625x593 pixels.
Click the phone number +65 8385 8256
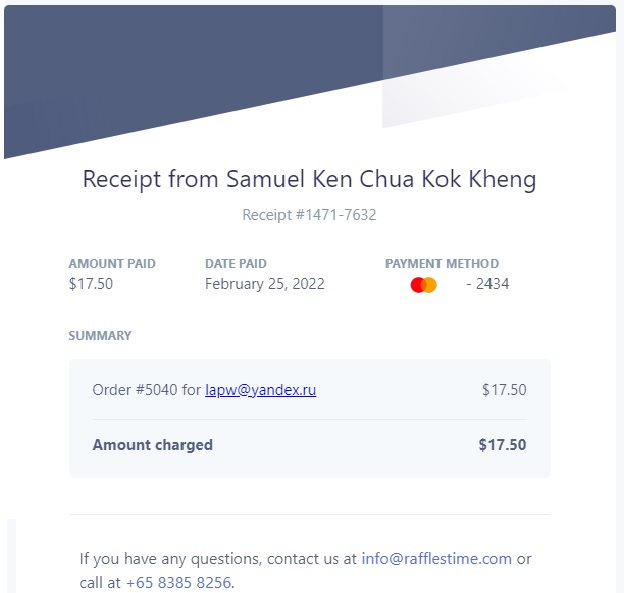pyautogui.click(x=179, y=583)
